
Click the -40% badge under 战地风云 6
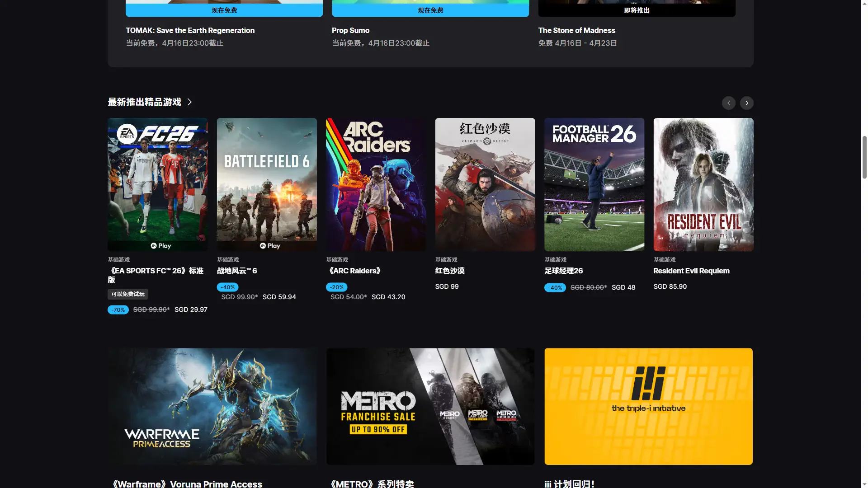pyautogui.click(x=227, y=287)
